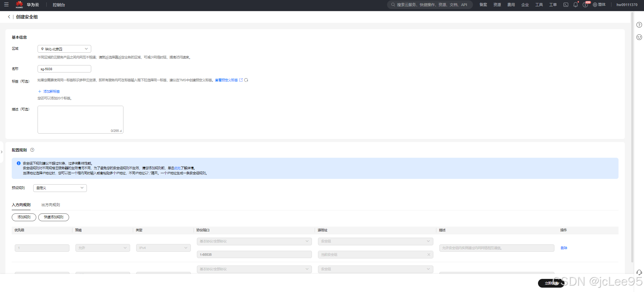
Task: Click 添加新标签 link
Action: click(x=51, y=92)
